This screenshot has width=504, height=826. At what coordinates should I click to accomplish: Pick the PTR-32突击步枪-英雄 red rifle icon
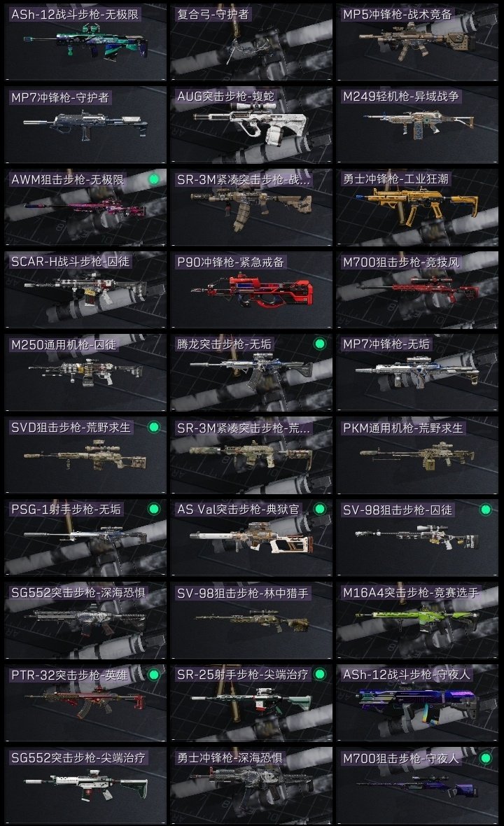coord(85,703)
